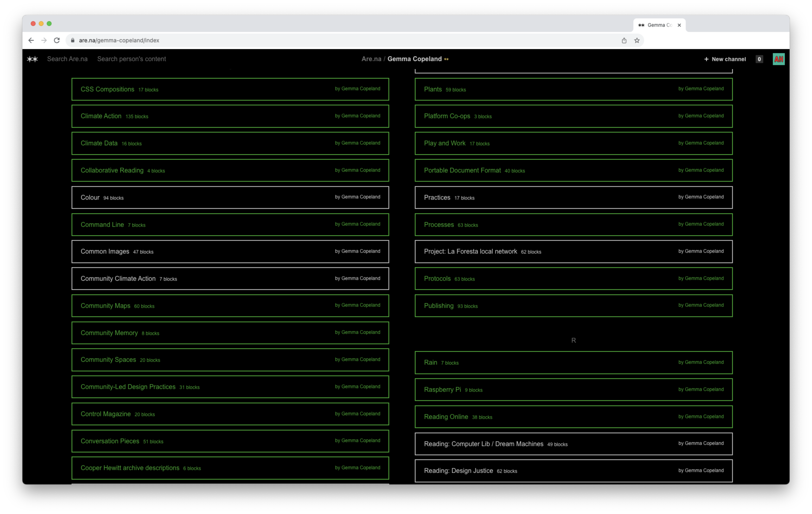Click the browser address bar URL

[119, 41]
